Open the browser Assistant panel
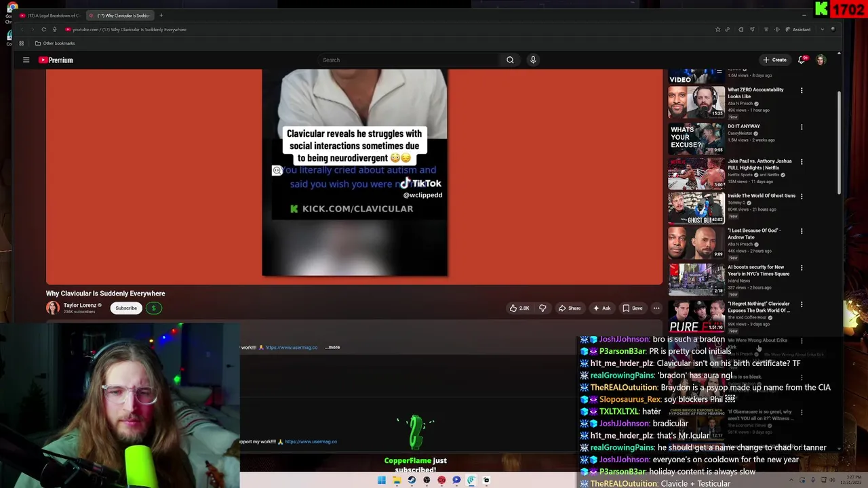The image size is (868, 488). 797,29
